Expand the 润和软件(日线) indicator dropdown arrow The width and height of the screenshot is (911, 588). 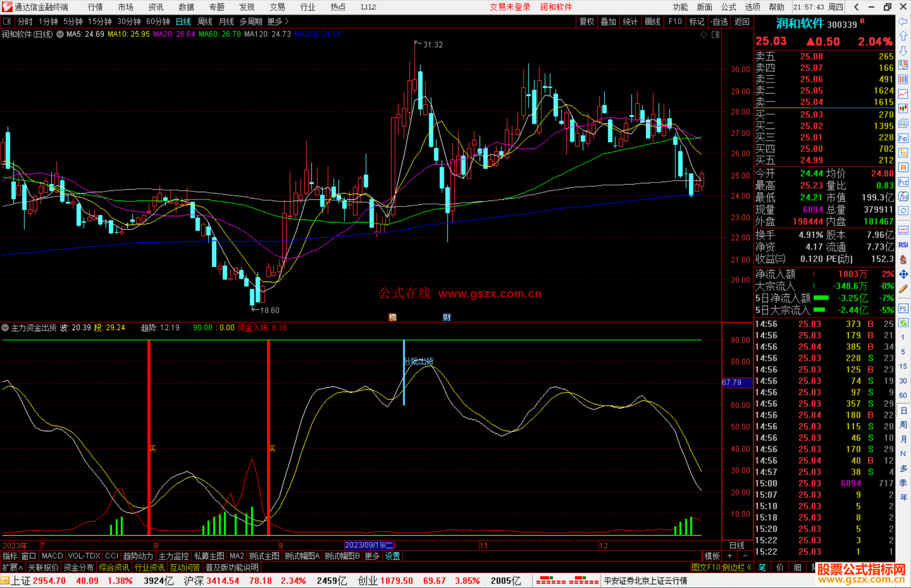[60, 35]
